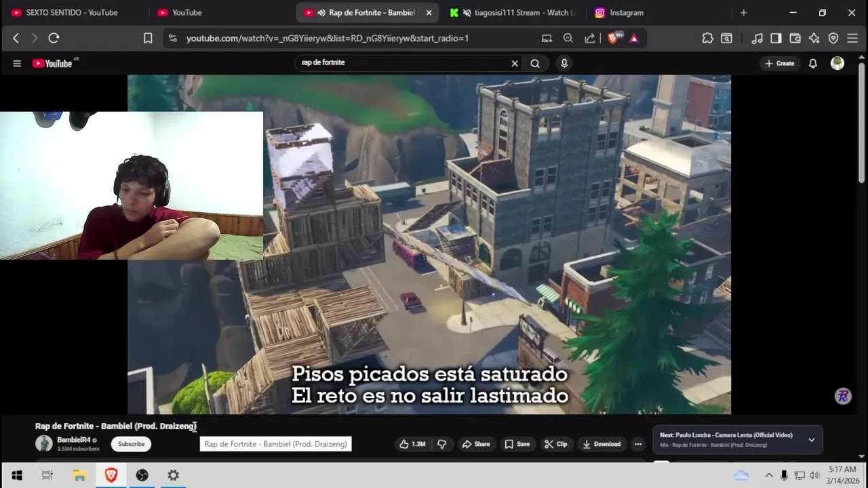Click the video player to pause
This screenshot has width=868, height=488.
(429, 244)
